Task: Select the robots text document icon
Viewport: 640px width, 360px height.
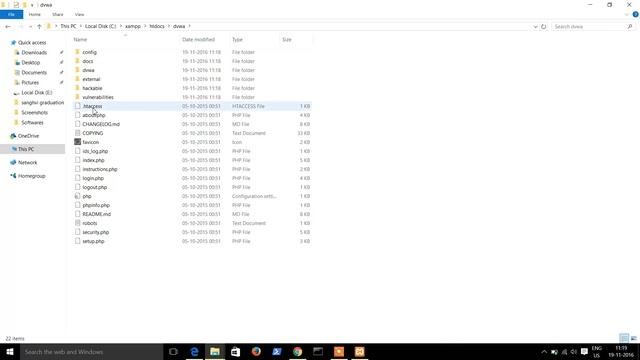Action: 77,223
